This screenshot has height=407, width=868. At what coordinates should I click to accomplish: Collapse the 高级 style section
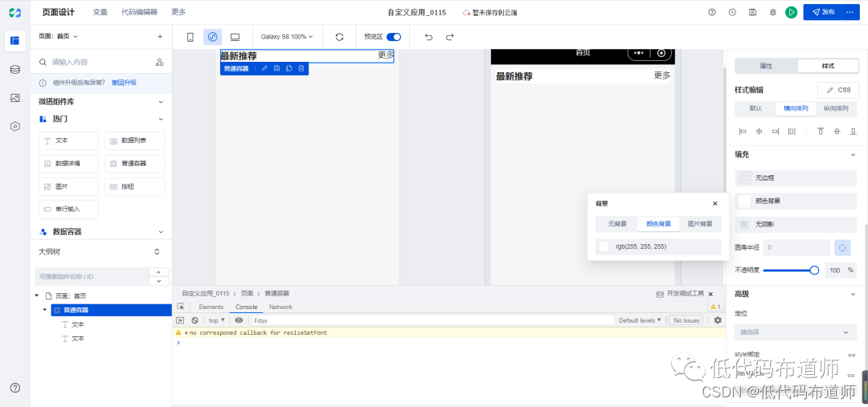click(x=853, y=294)
